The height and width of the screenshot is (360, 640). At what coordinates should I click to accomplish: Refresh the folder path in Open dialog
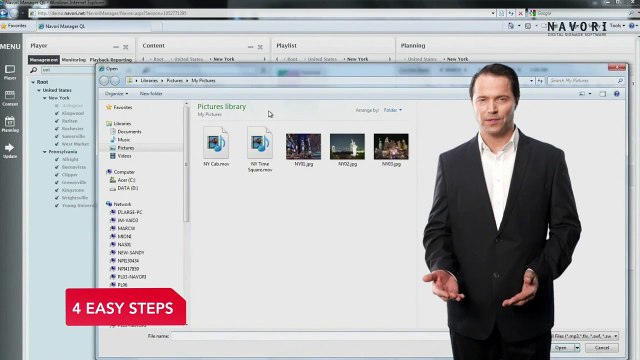(x=540, y=81)
